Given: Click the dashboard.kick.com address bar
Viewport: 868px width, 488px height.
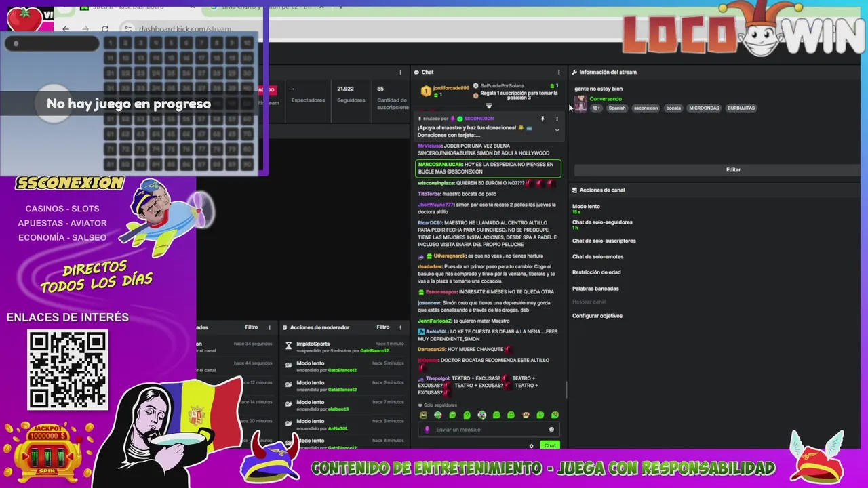Looking at the screenshot, I should 185,28.
